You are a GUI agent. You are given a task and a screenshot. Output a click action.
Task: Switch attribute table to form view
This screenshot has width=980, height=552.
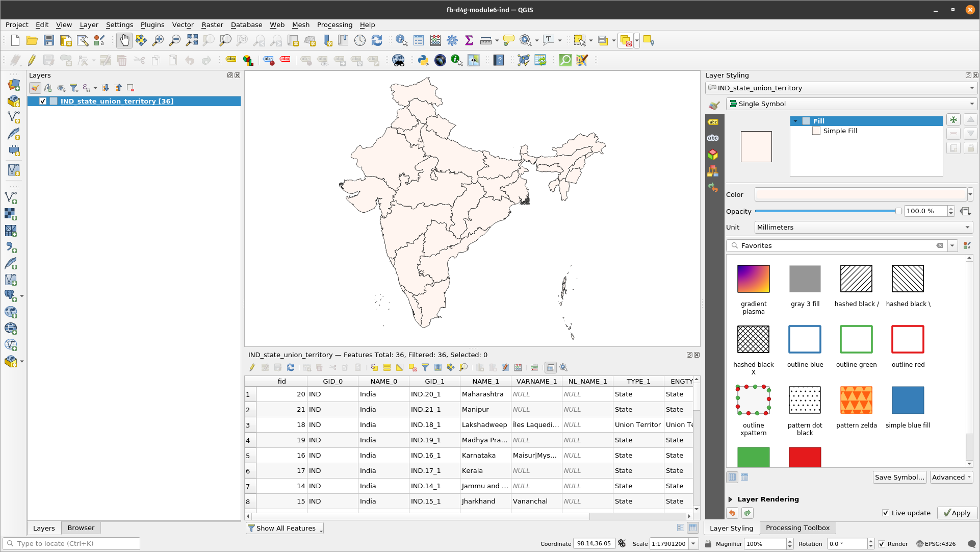click(x=681, y=528)
